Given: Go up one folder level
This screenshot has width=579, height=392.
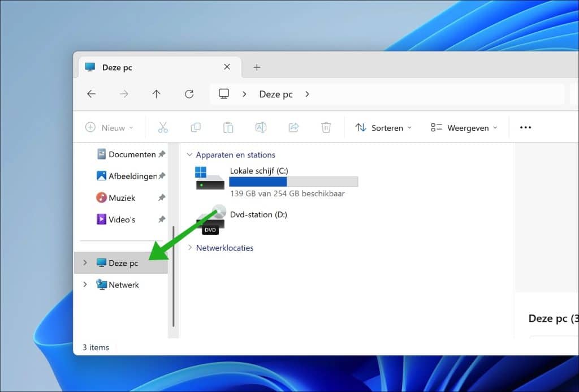Looking at the screenshot, I should pos(157,94).
